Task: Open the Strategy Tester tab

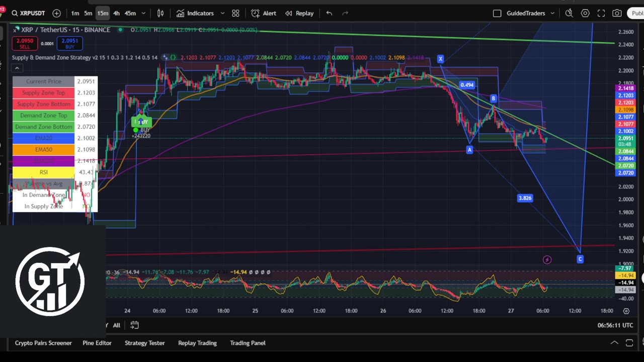Action: click(145, 343)
